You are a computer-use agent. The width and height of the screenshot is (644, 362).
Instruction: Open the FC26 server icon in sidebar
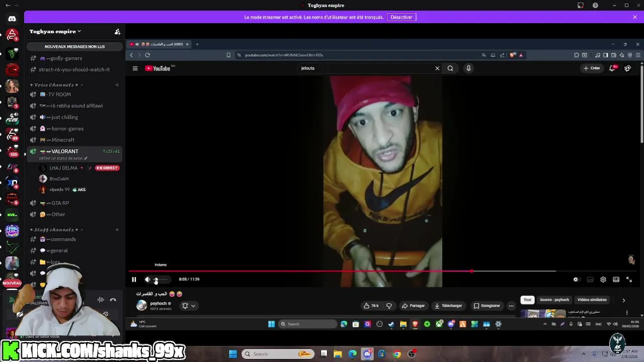click(12, 118)
